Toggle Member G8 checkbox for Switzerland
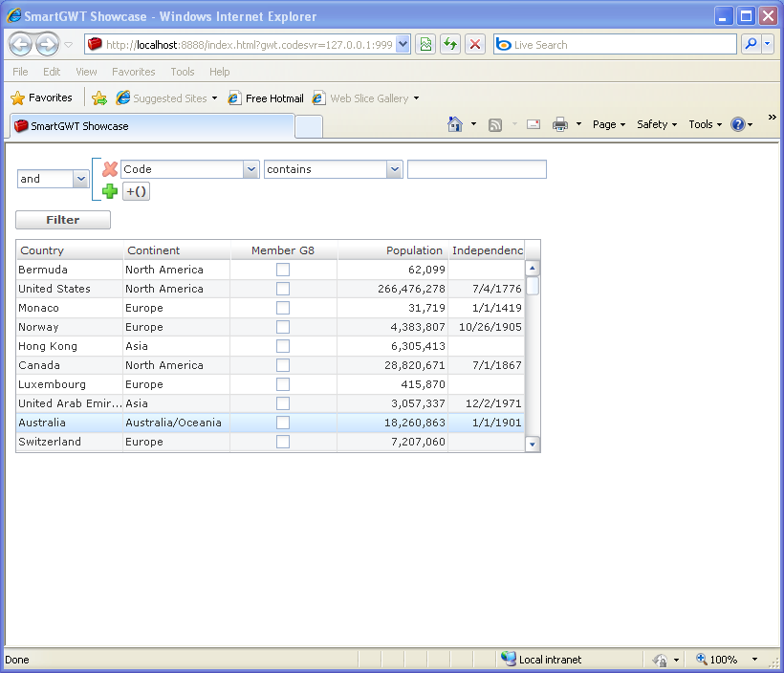Viewport: 784px width, 673px height. (283, 442)
